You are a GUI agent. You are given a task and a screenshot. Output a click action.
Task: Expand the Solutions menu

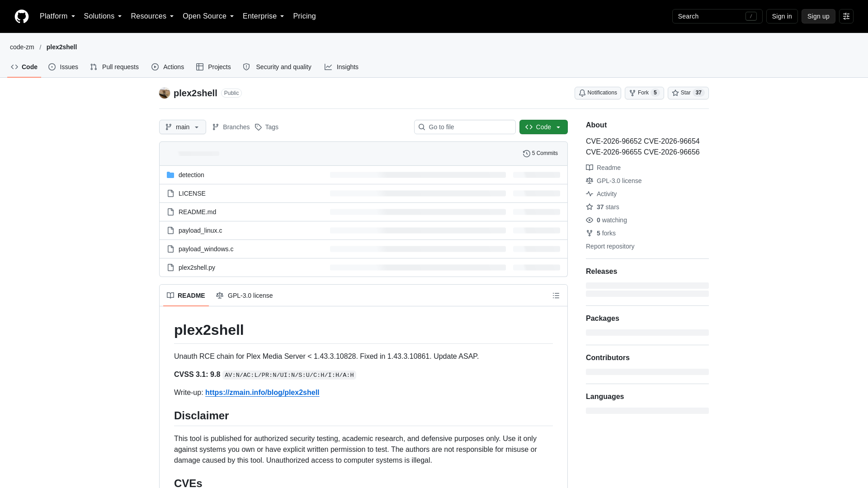pyautogui.click(x=103, y=16)
